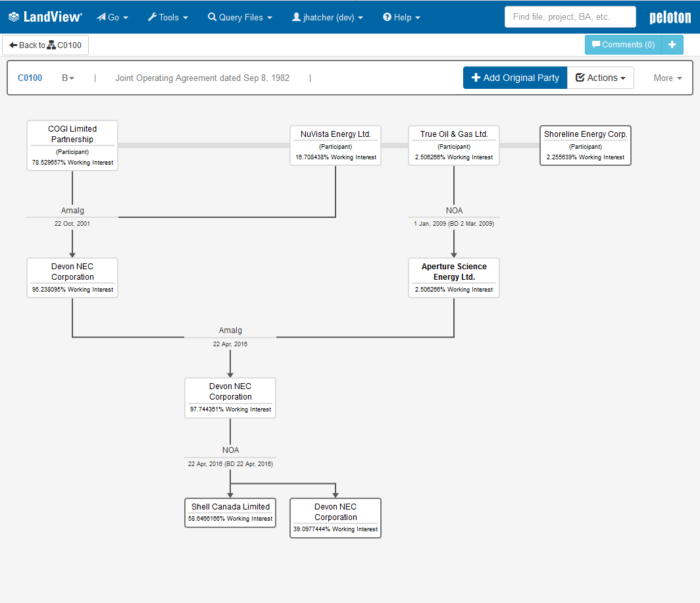The height and width of the screenshot is (603, 700).
Task: Expand the B version dropdown
Action: tap(68, 78)
